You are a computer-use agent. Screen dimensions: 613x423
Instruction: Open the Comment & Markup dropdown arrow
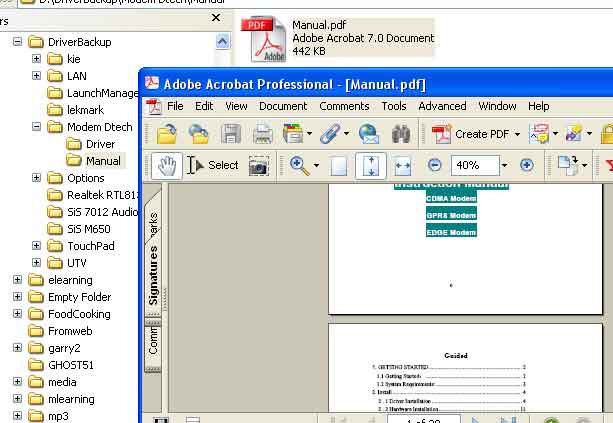point(555,134)
